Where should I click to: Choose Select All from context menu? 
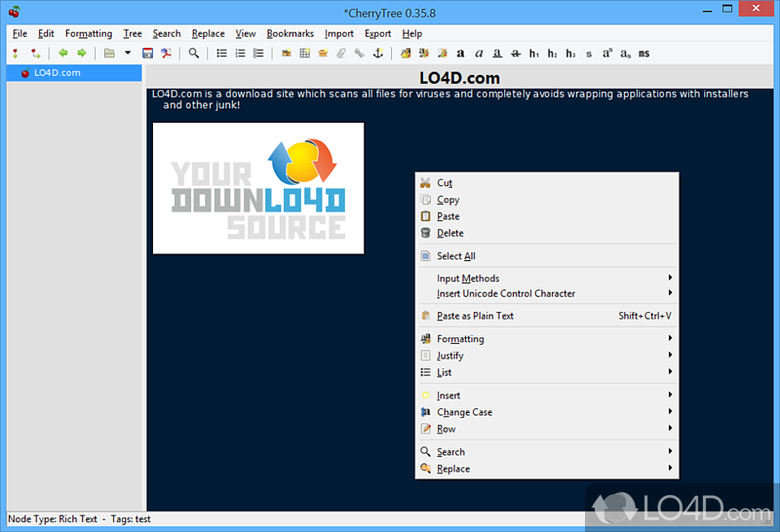point(455,256)
